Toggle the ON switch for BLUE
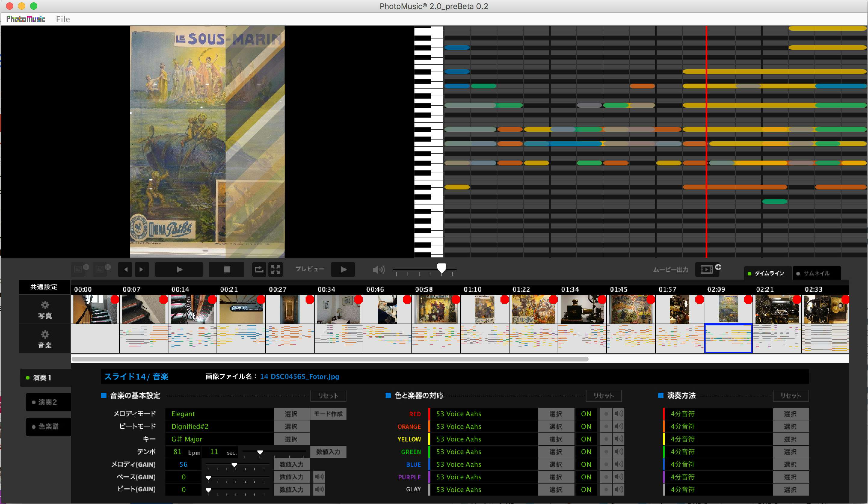868x504 pixels. point(586,464)
